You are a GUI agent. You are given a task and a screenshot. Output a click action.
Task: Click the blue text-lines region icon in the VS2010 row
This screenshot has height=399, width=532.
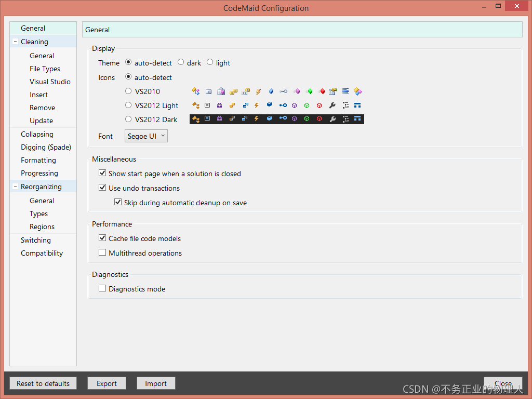click(345, 91)
